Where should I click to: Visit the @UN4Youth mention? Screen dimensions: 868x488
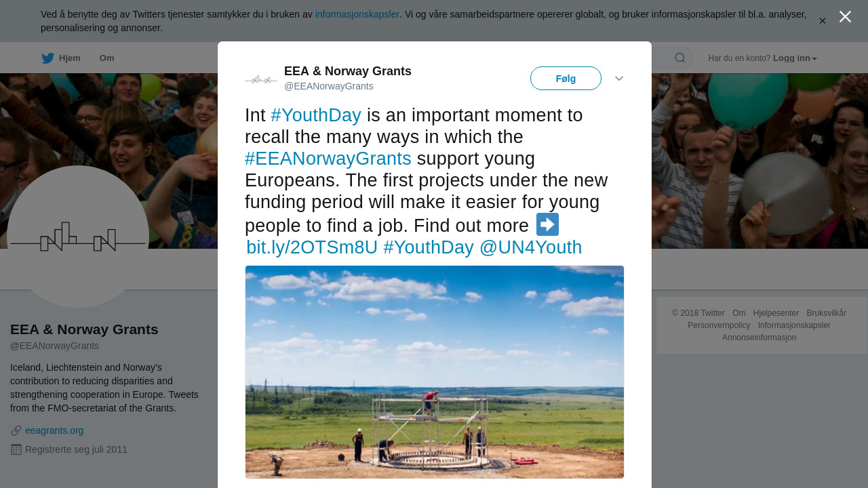(x=530, y=247)
